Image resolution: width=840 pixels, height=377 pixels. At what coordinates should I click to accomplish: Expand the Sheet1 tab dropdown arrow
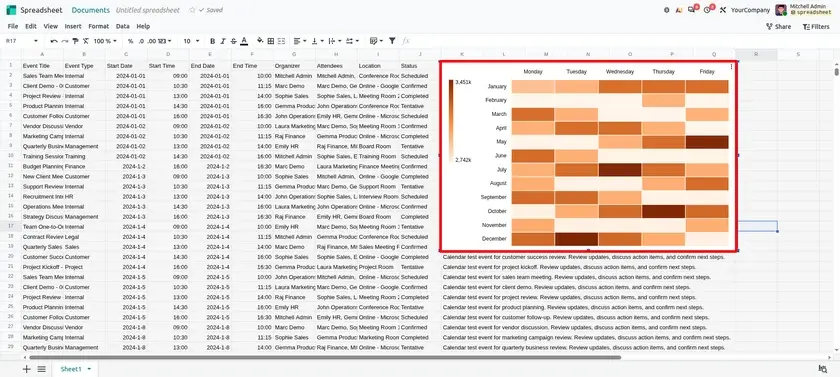point(89,369)
